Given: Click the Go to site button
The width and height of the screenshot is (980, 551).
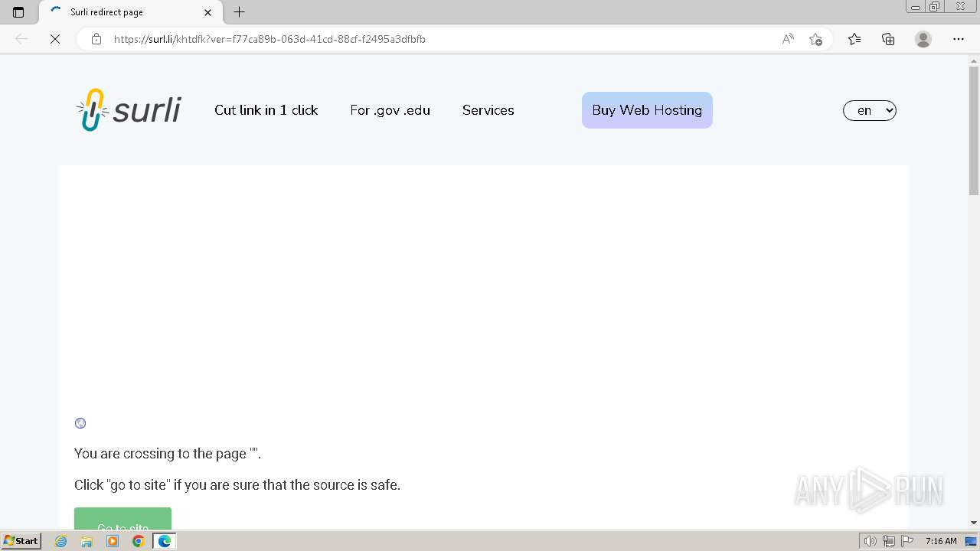Looking at the screenshot, I should pyautogui.click(x=122, y=518).
